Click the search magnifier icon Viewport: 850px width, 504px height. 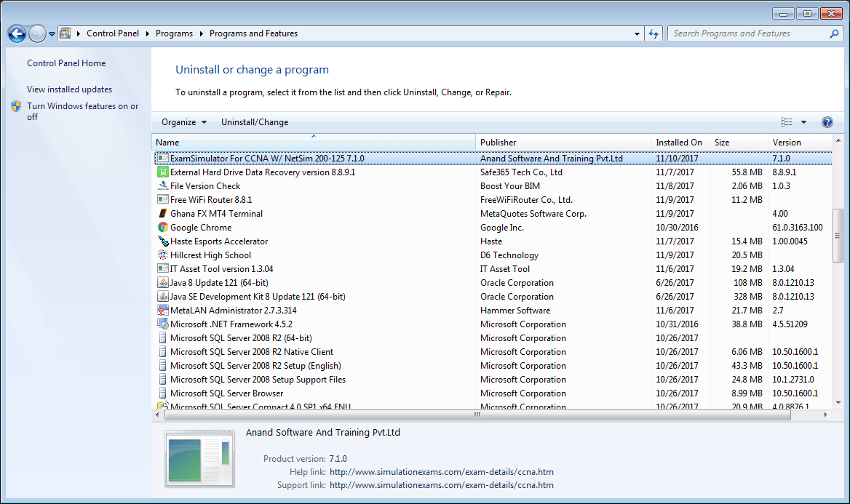click(833, 33)
